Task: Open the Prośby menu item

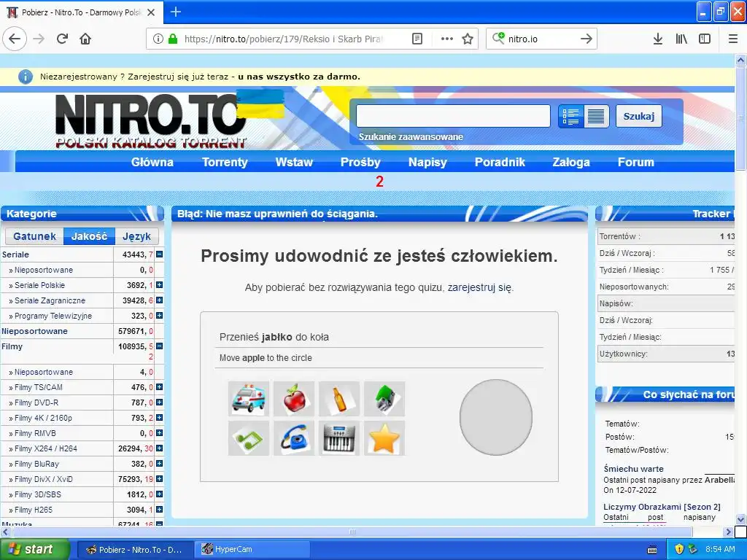Action: point(360,162)
